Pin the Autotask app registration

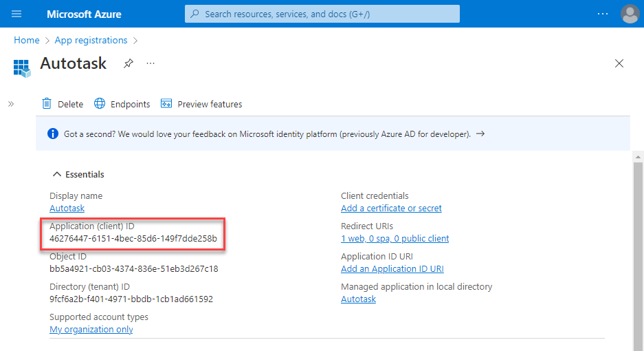pyautogui.click(x=128, y=63)
